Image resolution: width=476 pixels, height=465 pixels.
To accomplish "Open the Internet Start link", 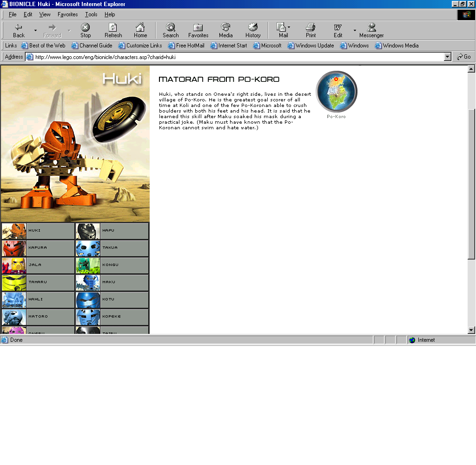I will [x=229, y=46].
